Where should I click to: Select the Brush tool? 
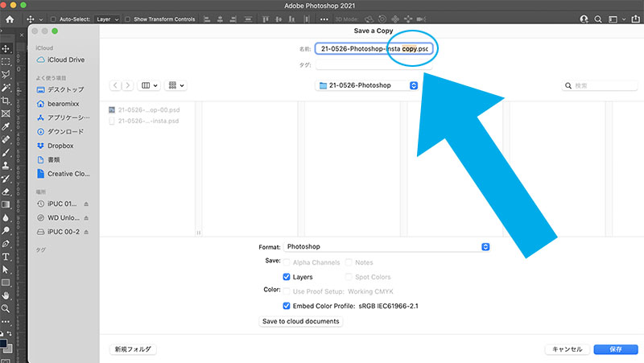pyautogui.click(x=6, y=153)
